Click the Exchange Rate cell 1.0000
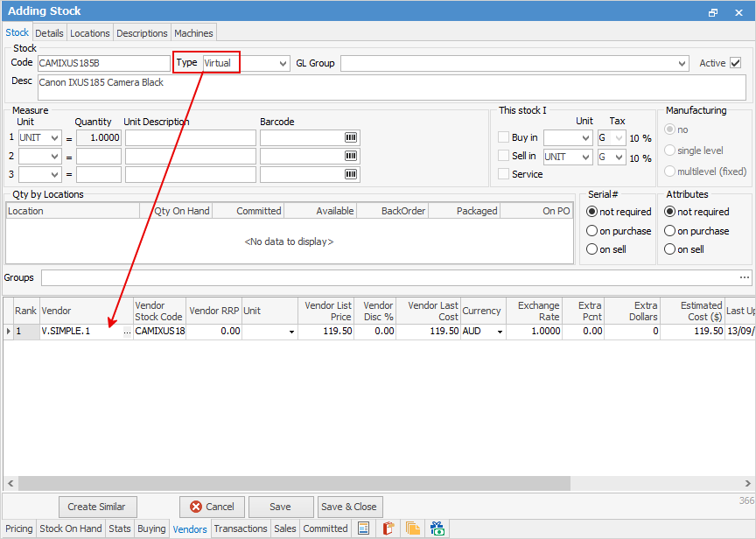The height and width of the screenshot is (539, 756). pyautogui.click(x=533, y=332)
